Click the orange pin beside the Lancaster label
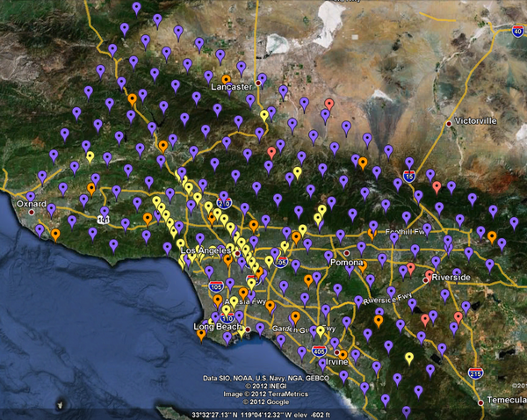527x420 pixels. click(226, 79)
